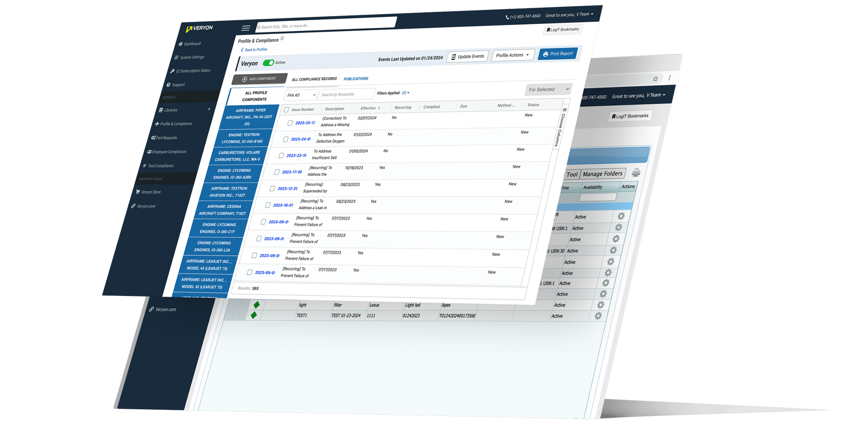The image size is (868, 427).
Task: Select Airframe: Piper Aircraft PA-34-220T component
Action: (249, 117)
